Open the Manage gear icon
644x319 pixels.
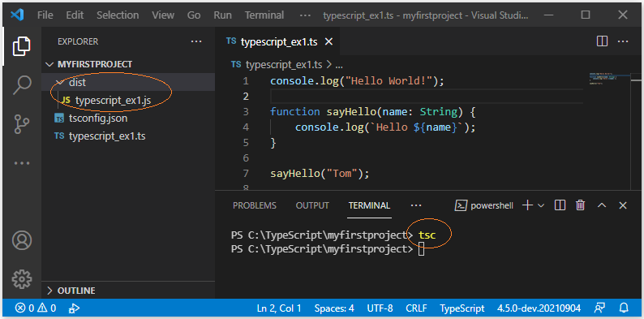22,279
